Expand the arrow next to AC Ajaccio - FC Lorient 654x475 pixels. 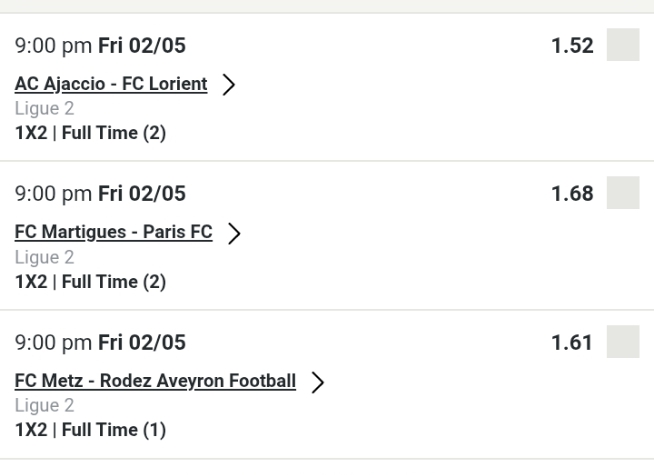coord(229,85)
